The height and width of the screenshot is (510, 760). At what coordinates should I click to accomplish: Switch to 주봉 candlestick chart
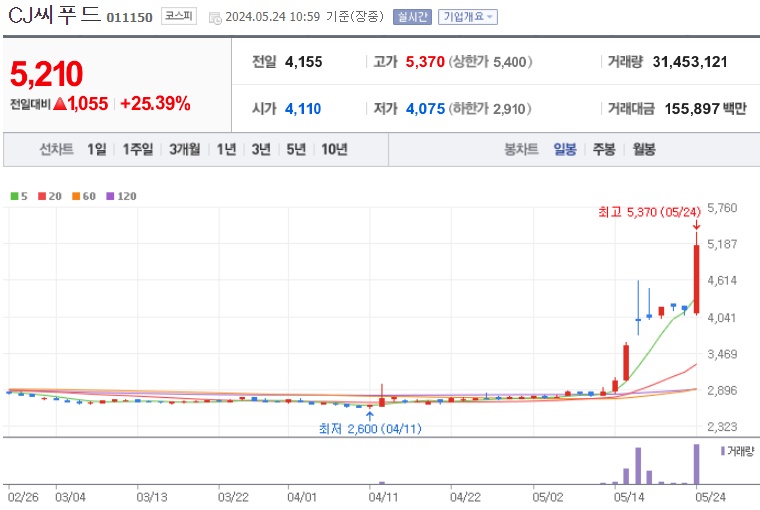604,149
